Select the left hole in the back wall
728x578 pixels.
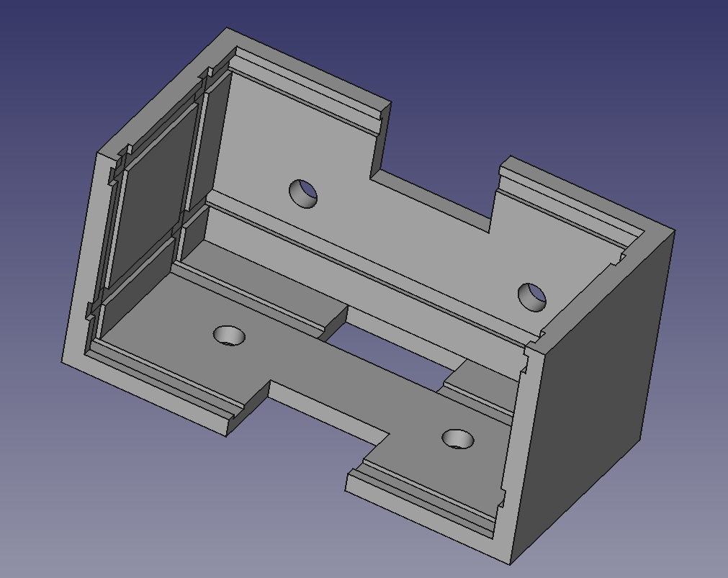pyautogui.click(x=303, y=194)
